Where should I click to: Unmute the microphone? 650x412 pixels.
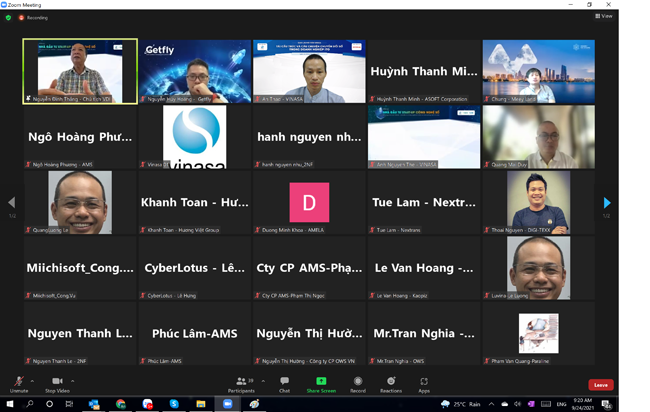pyautogui.click(x=18, y=384)
